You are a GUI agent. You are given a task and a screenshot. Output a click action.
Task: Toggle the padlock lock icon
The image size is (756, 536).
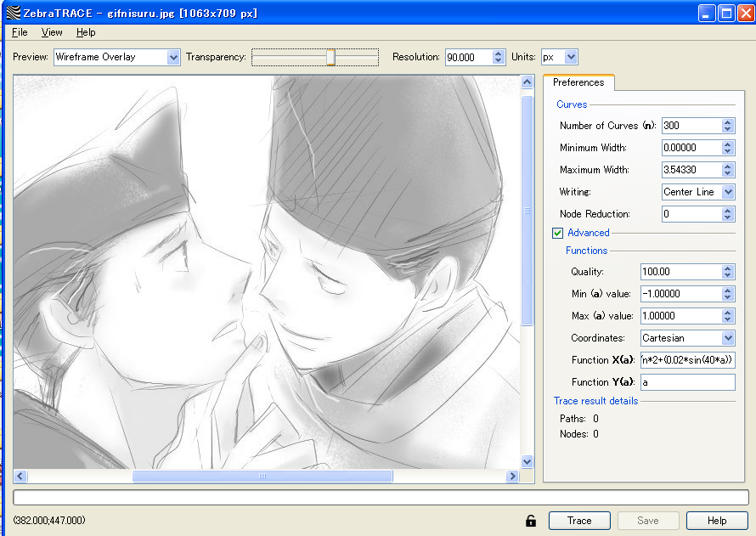[531, 521]
